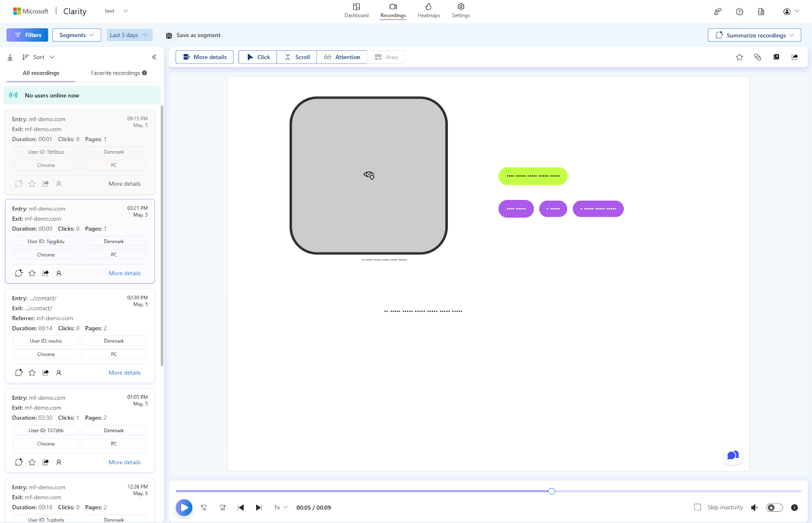Screen dimensions: 812x523
Task: Toggle the autoplay switch
Action: [x=774, y=507]
